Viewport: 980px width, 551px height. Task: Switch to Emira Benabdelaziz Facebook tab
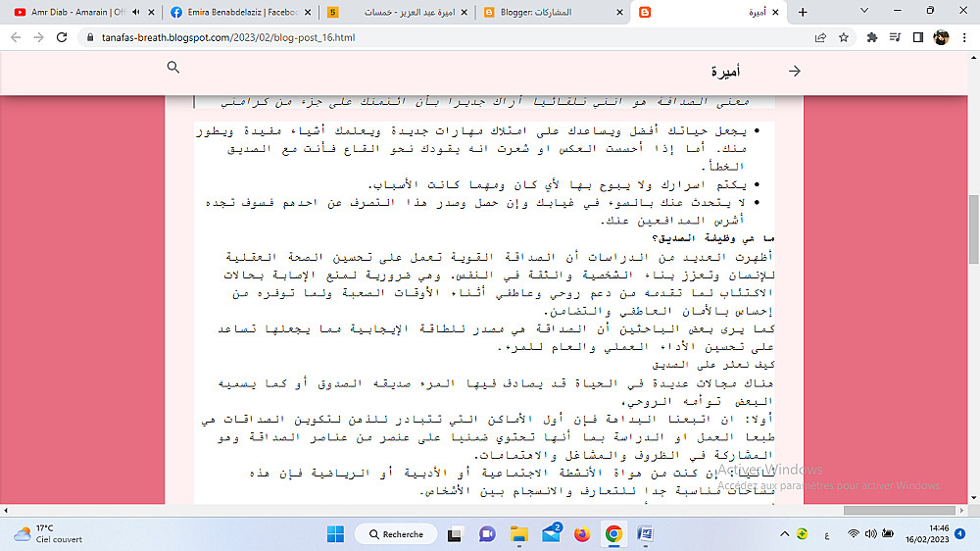click(x=241, y=12)
